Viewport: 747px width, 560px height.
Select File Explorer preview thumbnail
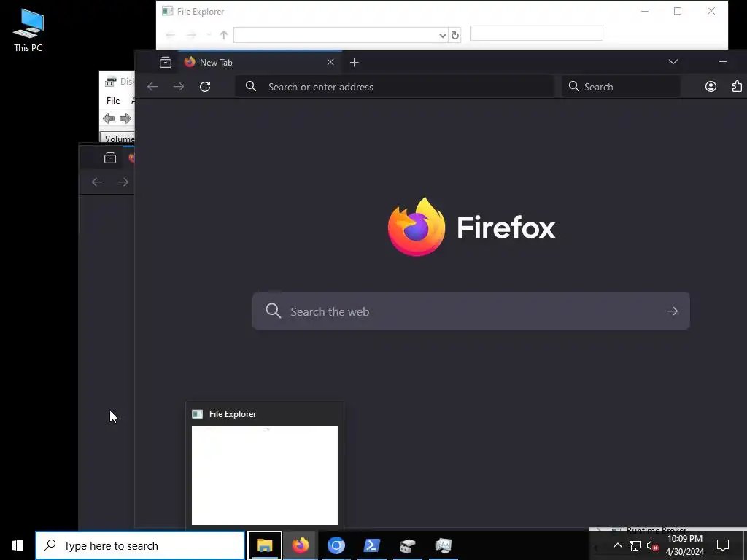pyautogui.click(x=264, y=475)
